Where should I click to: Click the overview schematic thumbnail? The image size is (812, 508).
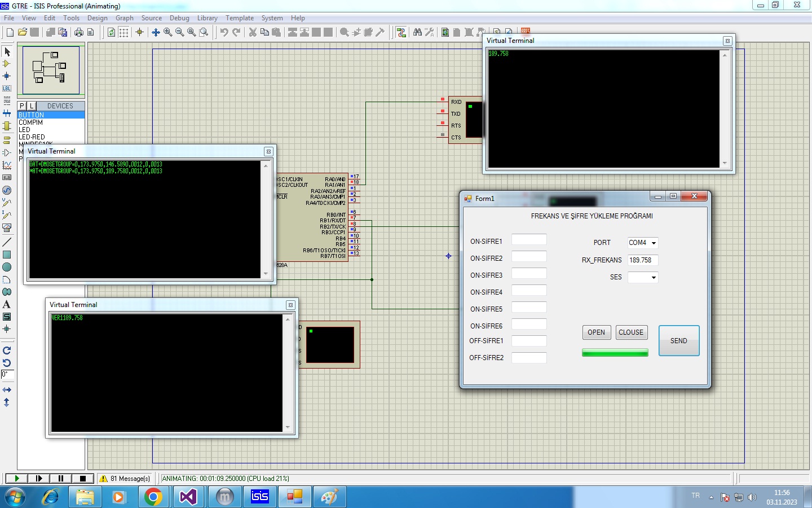[x=51, y=70]
